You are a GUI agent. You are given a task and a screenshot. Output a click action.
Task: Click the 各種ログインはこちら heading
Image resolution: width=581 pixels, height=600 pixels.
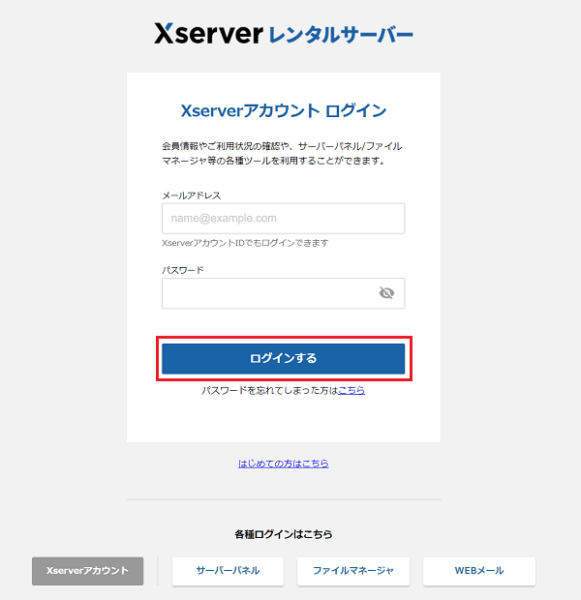pos(283,534)
